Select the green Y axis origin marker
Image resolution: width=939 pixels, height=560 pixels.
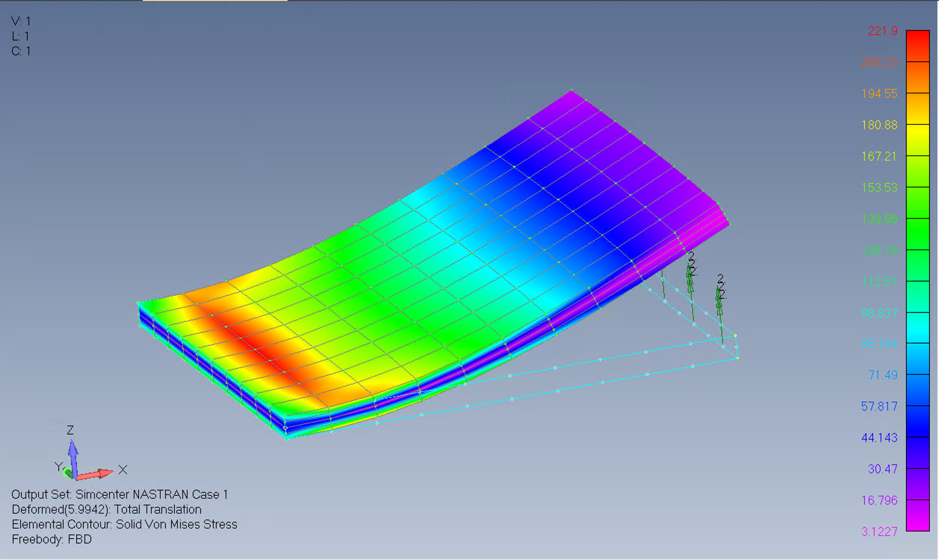click(68, 472)
